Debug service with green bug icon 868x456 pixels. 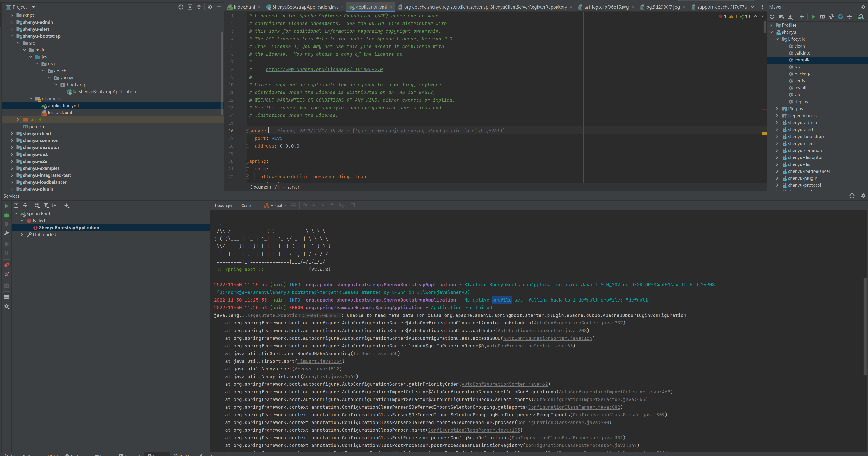tap(6, 215)
